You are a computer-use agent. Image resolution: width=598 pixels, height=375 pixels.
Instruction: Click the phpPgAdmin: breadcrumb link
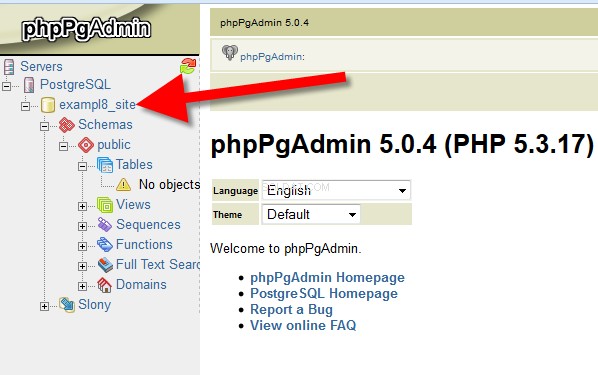(272, 57)
